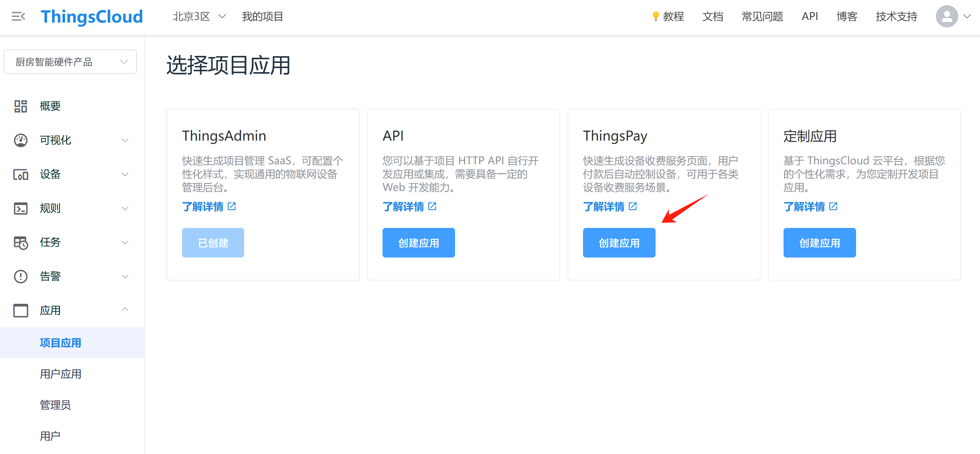The image size is (980, 454).
Task: Open 了解详情 link on API card
Action: [403, 206]
